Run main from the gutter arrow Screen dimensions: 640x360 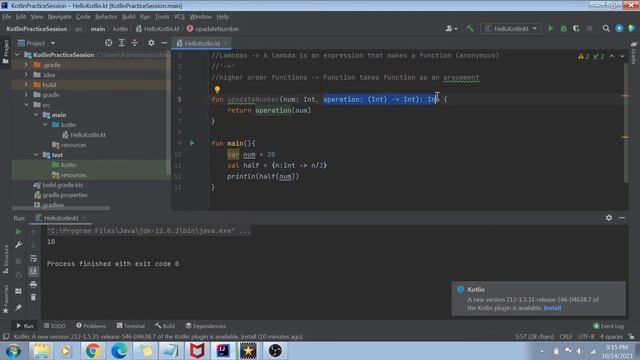(192, 143)
